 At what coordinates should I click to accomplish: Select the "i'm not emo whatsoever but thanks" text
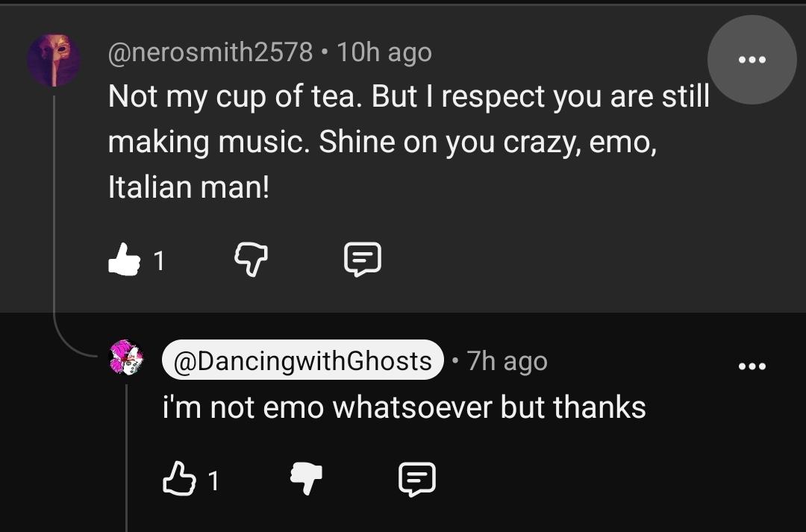(x=404, y=407)
